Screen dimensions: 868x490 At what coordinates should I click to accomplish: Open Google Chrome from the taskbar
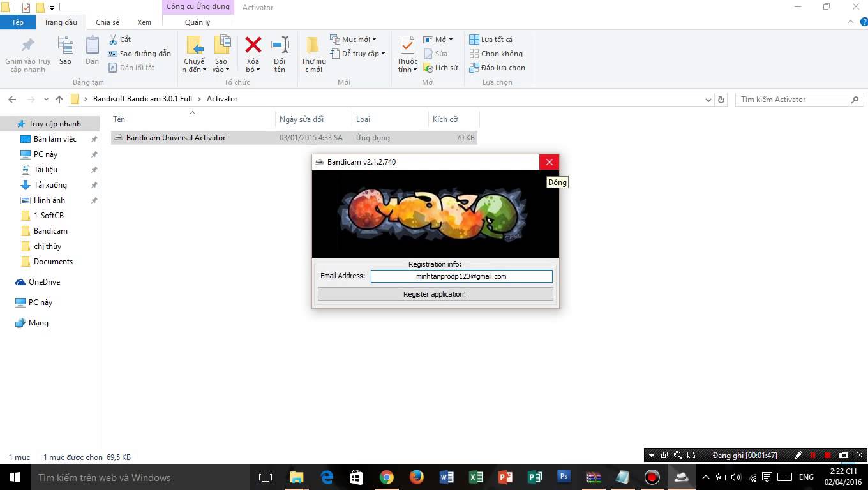click(386, 477)
